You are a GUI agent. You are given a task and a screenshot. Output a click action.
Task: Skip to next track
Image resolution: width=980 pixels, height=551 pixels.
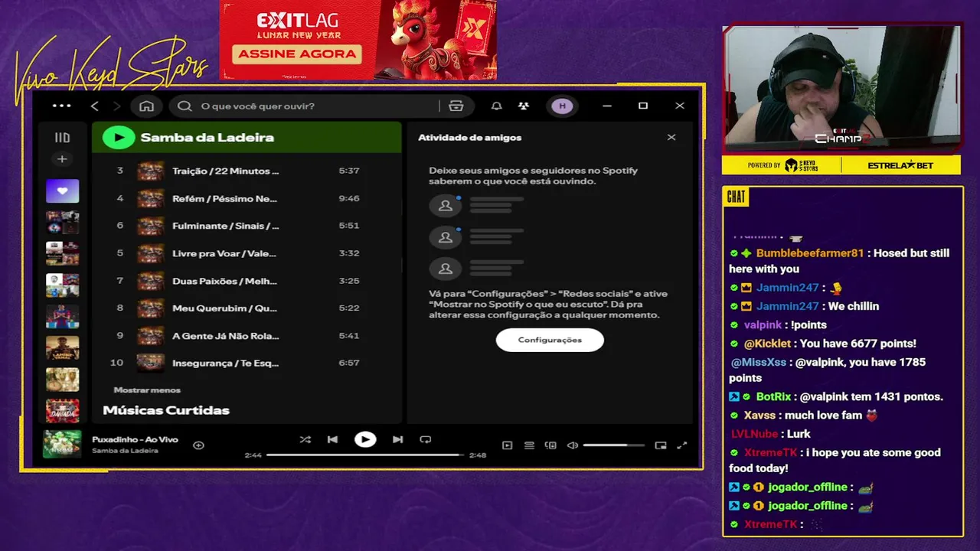pos(397,439)
